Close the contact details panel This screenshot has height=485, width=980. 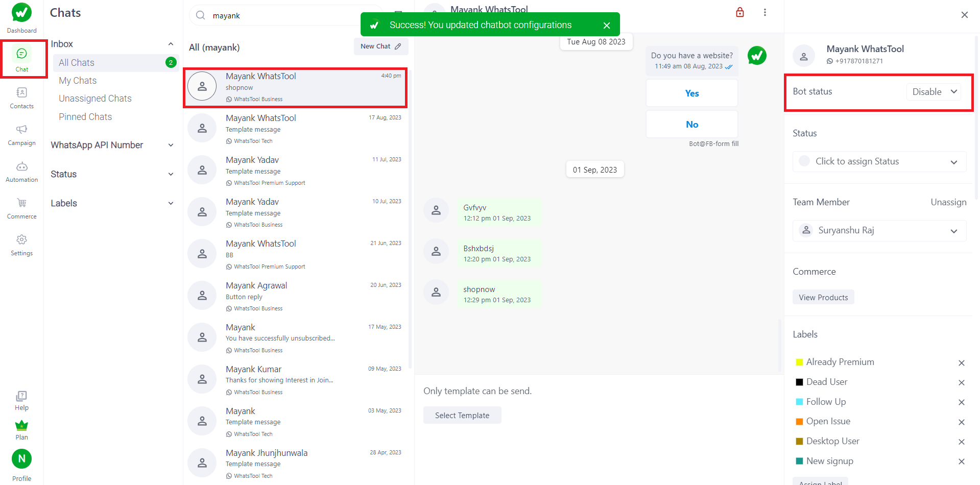(965, 15)
